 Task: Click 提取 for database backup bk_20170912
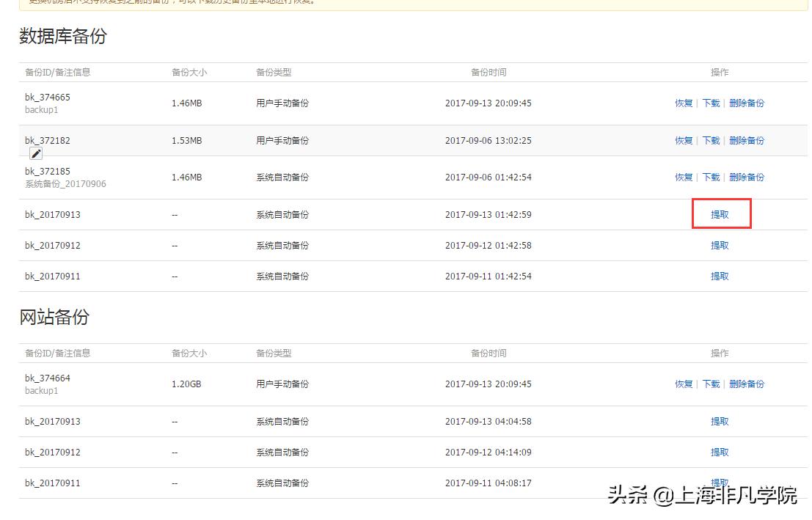click(x=720, y=245)
